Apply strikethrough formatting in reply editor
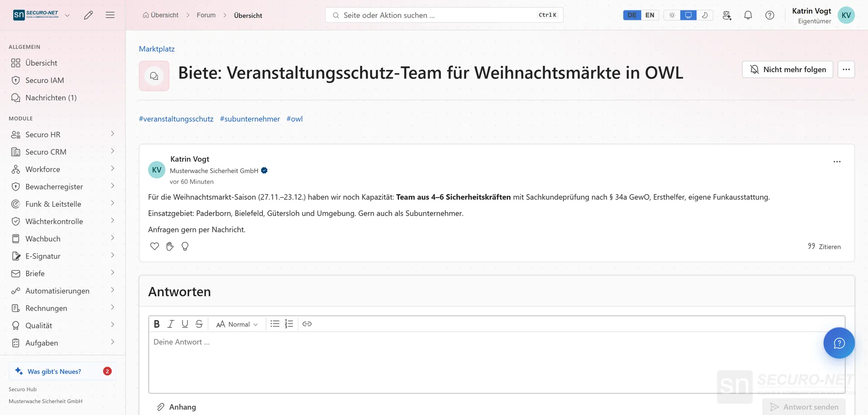Image resolution: width=868 pixels, height=415 pixels. click(x=199, y=324)
